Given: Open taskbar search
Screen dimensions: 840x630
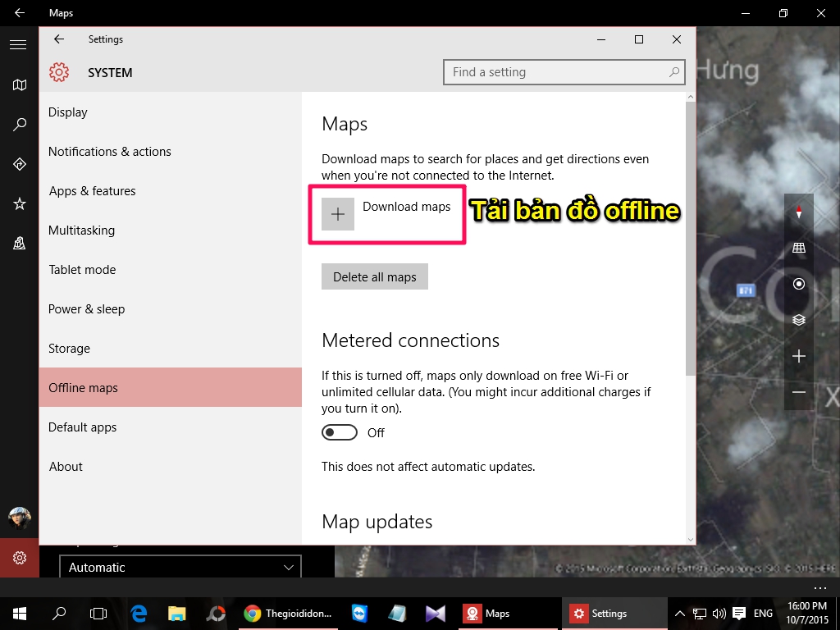Looking at the screenshot, I should 59,614.
